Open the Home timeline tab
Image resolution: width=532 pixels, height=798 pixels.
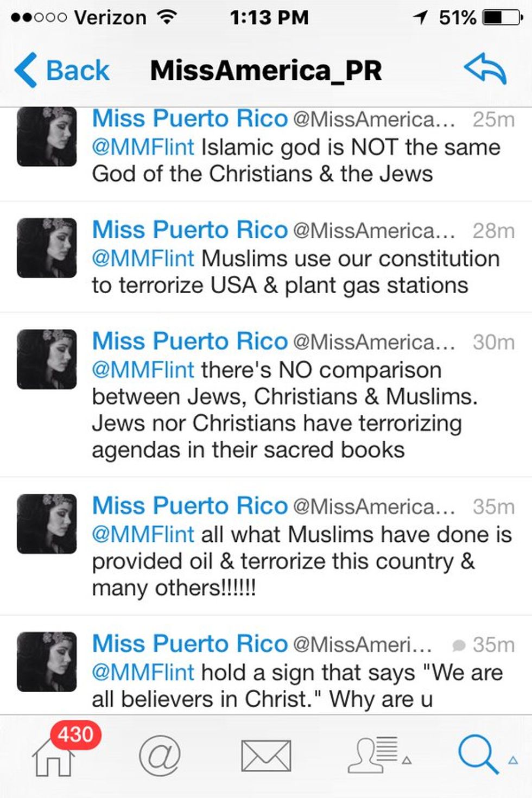pyautogui.click(x=53, y=758)
